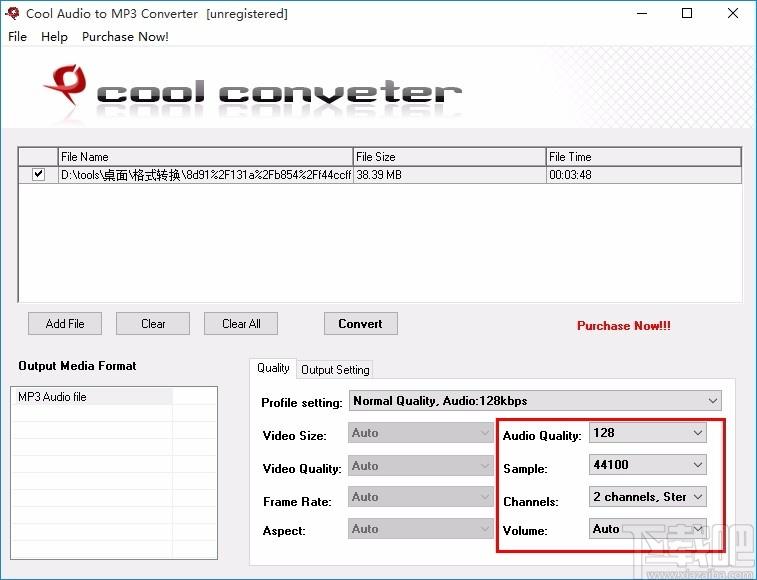Screen dimensions: 757x580
Task: Open the Volume dropdown showing Auto
Action: (647, 529)
